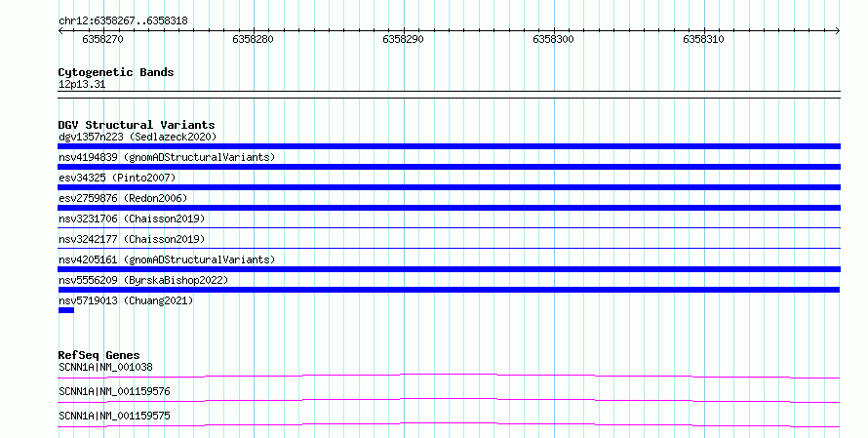The width and height of the screenshot is (868, 438).
Task: Open variant nsv4194839 gnomAD label
Action: coord(167,157)
